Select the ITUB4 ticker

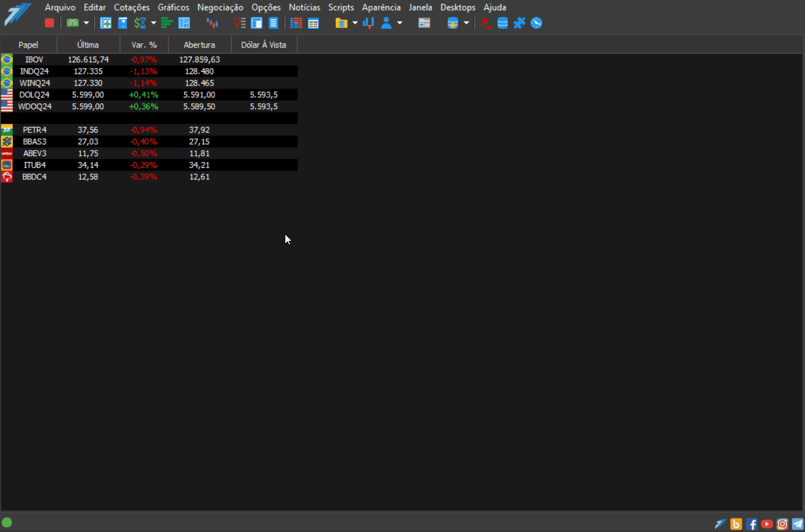[35, 165]
